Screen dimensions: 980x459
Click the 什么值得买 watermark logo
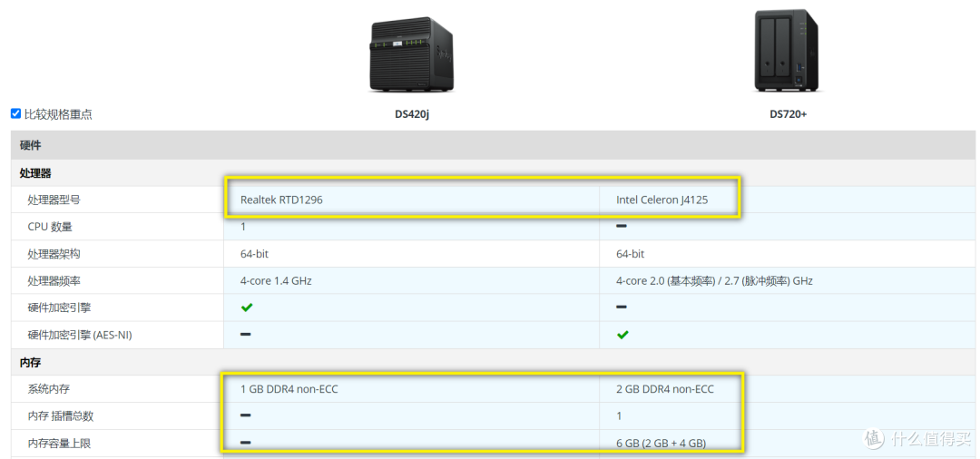coord(916,438)
